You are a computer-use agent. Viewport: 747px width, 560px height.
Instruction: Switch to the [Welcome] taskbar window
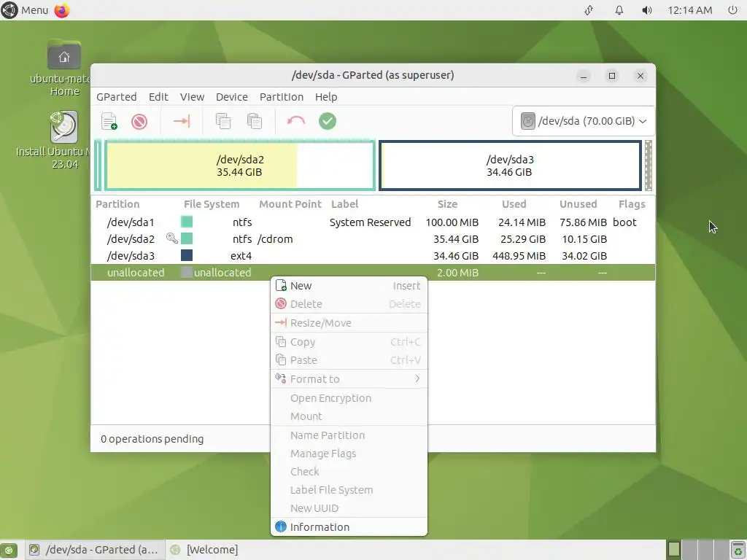click(205, 550)
